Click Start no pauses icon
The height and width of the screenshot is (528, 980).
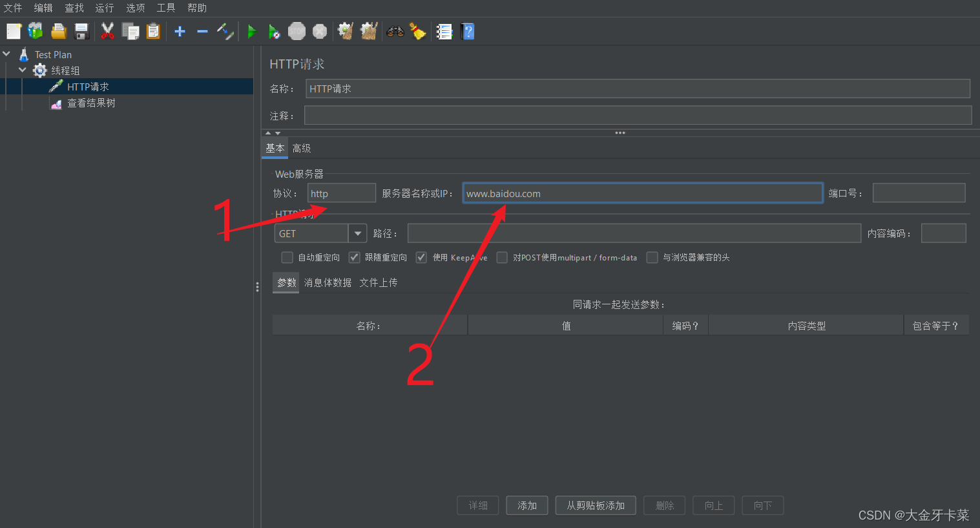[274, 31]
